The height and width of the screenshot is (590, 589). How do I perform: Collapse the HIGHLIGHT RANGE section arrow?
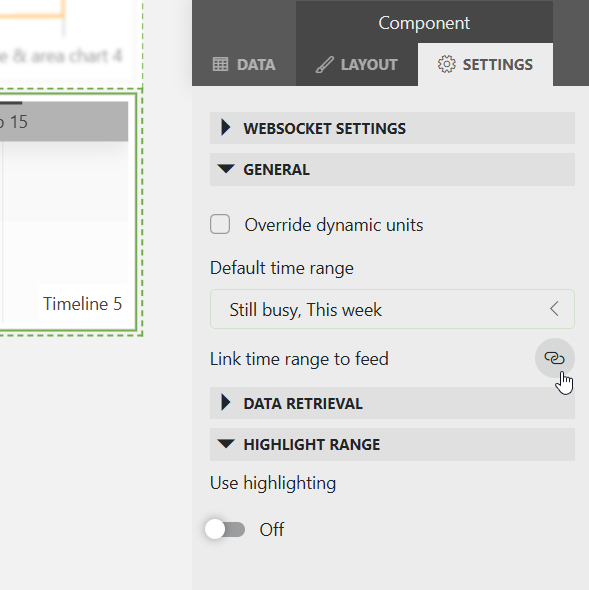(226, 444)
